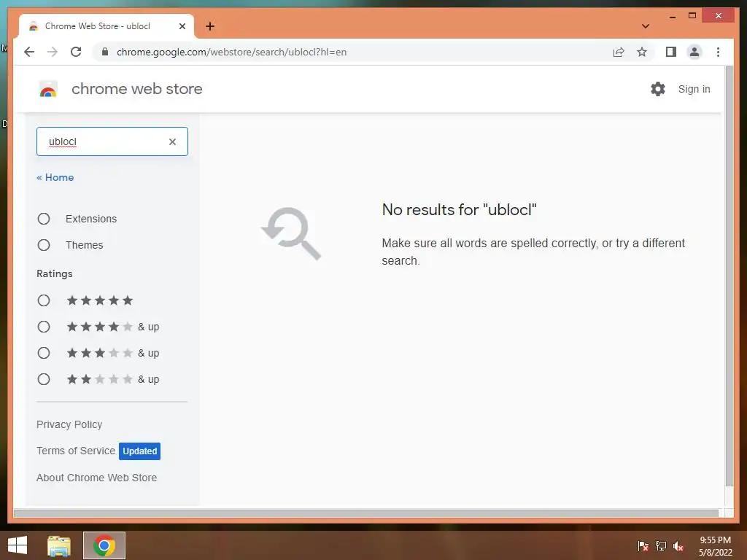Screen dimensions: 747x560
Task: Click the Updated badge
Action: [x=139, y=451]
